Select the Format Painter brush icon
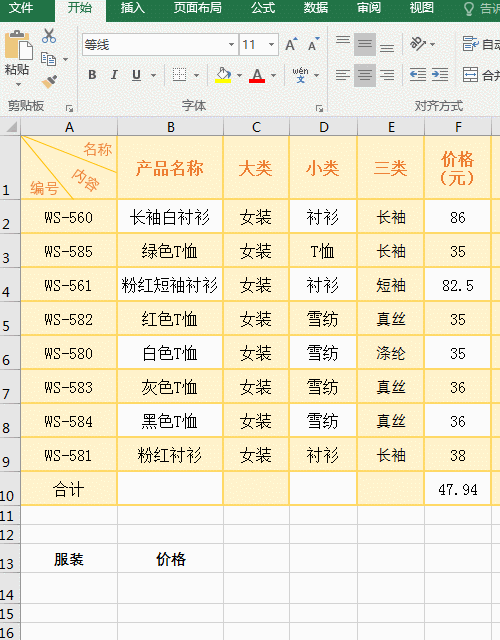This screenshot has width=500, height=640. pyautogui.click(x=49, y=82)
